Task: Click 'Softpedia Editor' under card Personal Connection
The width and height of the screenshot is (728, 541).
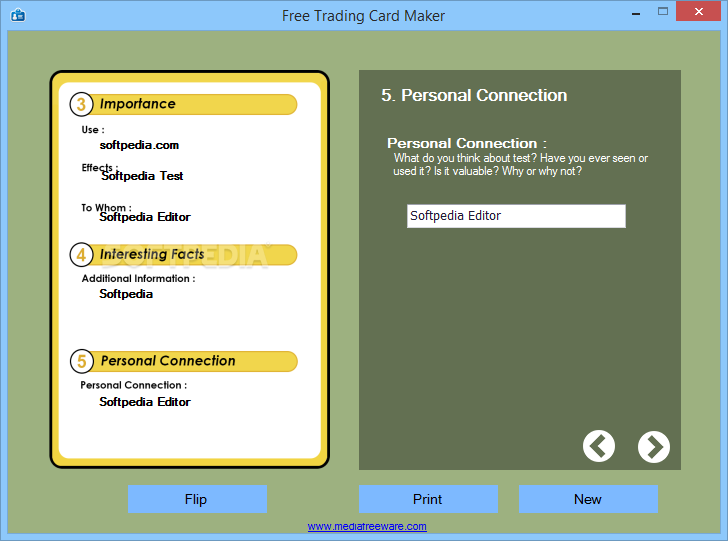Action: (145, 402)
